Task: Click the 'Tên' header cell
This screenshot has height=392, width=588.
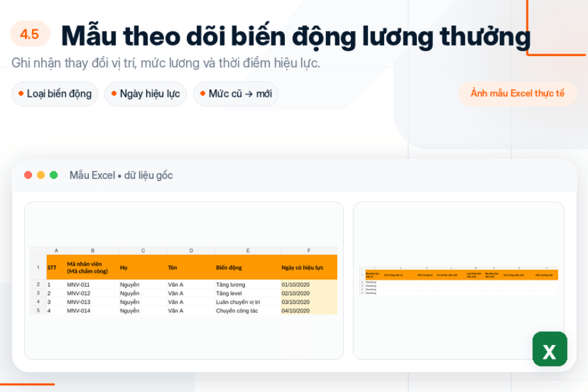Action: pyautogui.click(x=191, y=267)
